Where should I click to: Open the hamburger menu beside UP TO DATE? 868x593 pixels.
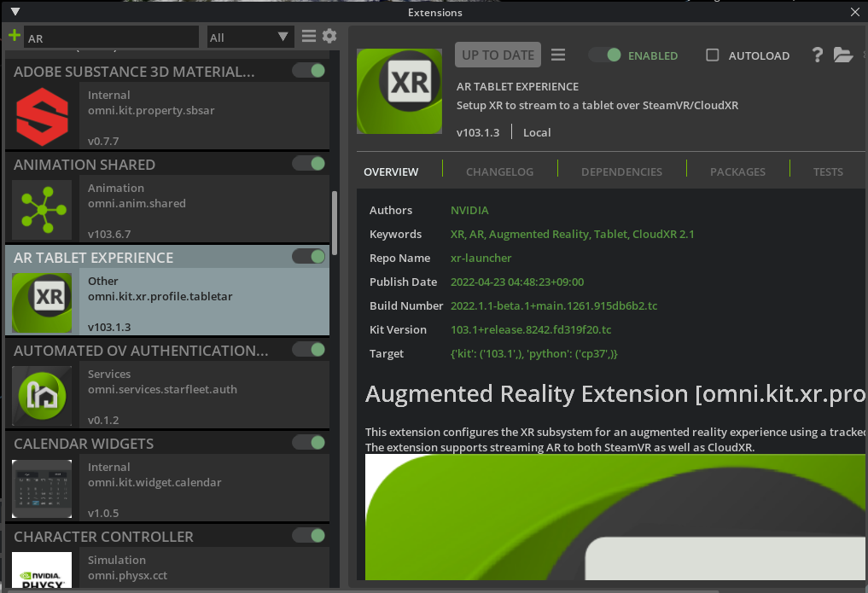point(558,54)
